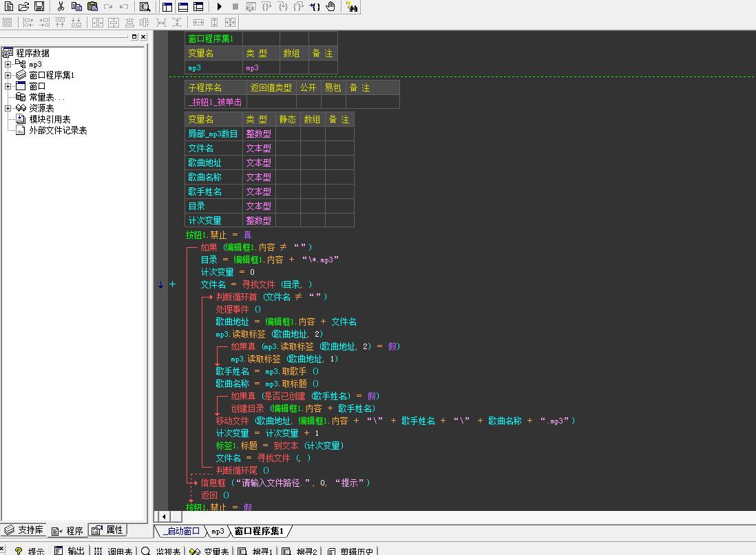Select 模块引用表 in the tree
The width and height of the screenshot is (756, 555).
[x=50, y=120]
